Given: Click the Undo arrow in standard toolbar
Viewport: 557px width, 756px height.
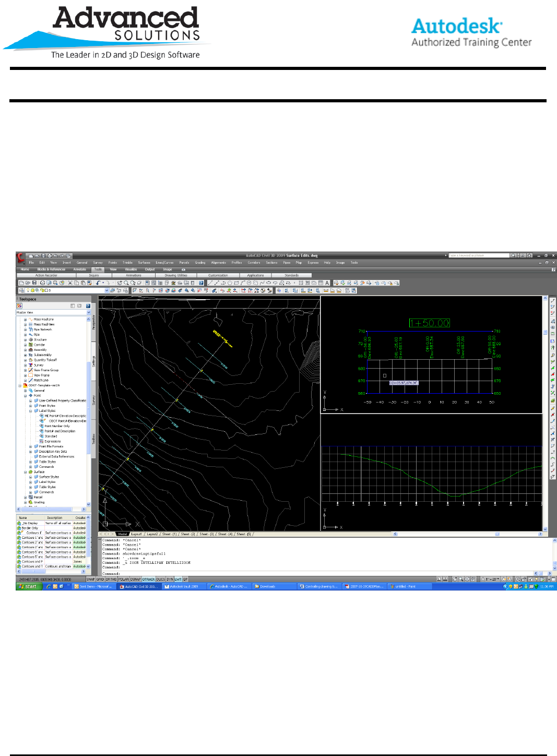Looking at the screenshot, I should pyautogui.click(x=98, y=283).
